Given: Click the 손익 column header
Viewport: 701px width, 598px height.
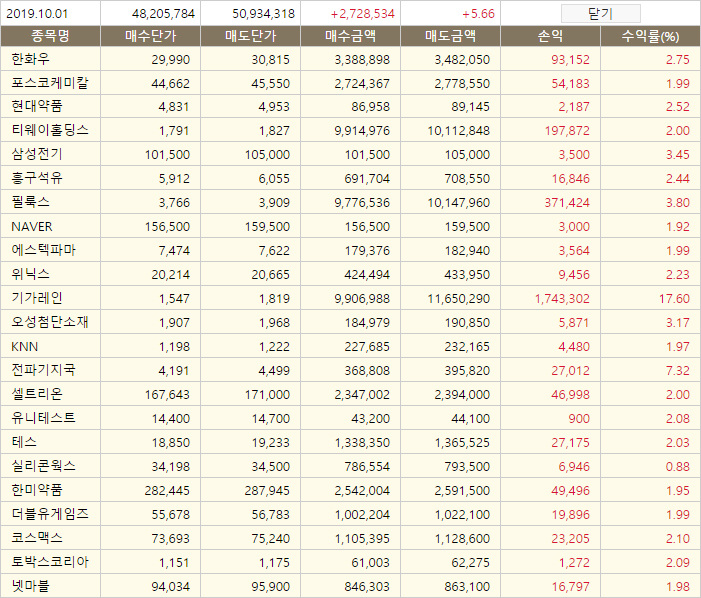Looking at the screenshot, I should coord(550,36).
